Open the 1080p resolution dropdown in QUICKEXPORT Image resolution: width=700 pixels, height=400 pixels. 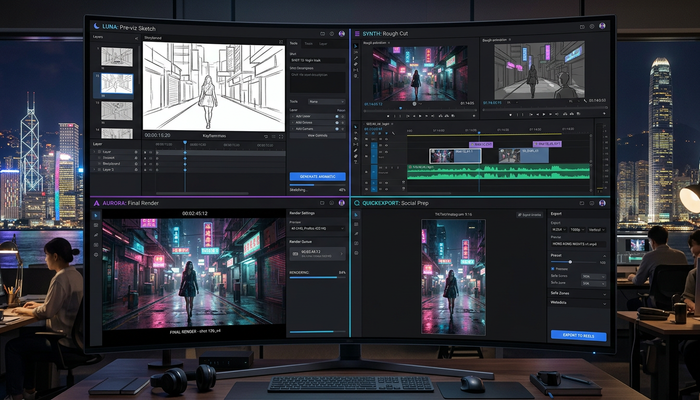tap(577, 230)
